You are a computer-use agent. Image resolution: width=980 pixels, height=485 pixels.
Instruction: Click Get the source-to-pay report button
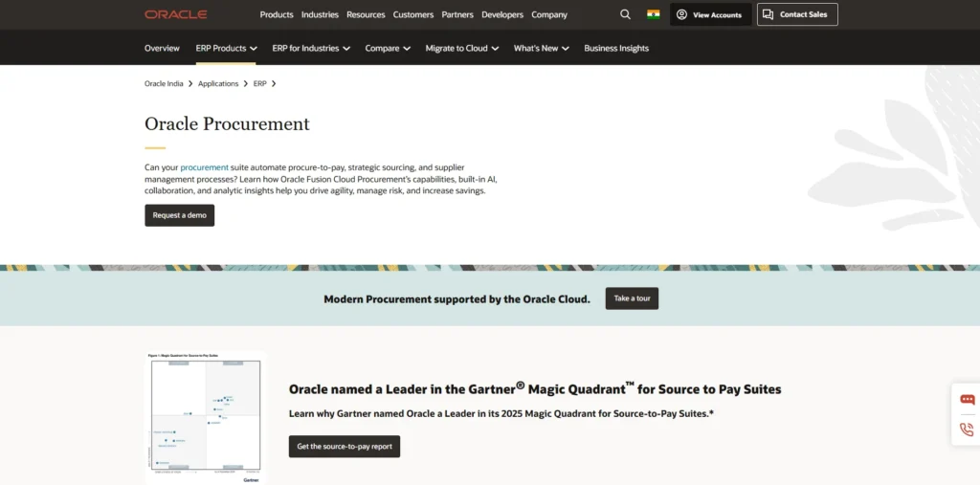pos(345,446)
